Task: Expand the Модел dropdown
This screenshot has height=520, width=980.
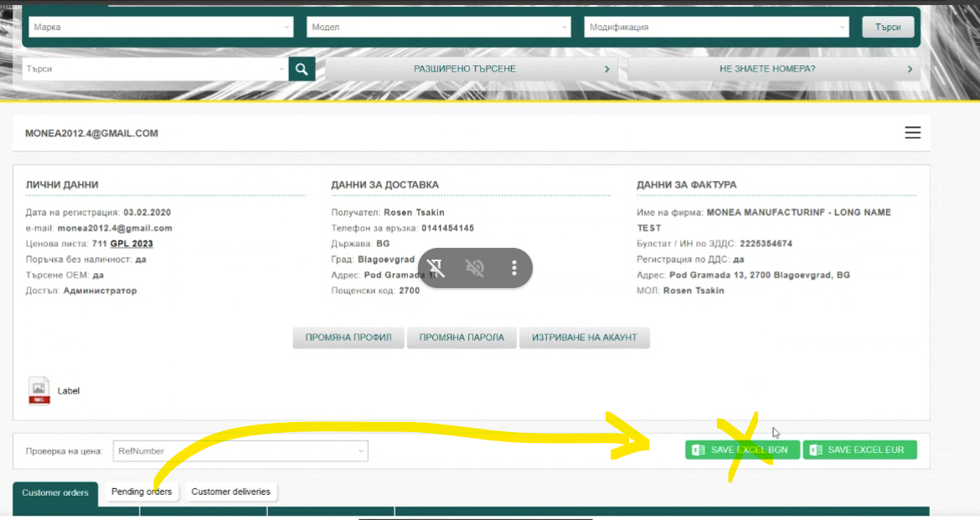Action: (438, 27)
